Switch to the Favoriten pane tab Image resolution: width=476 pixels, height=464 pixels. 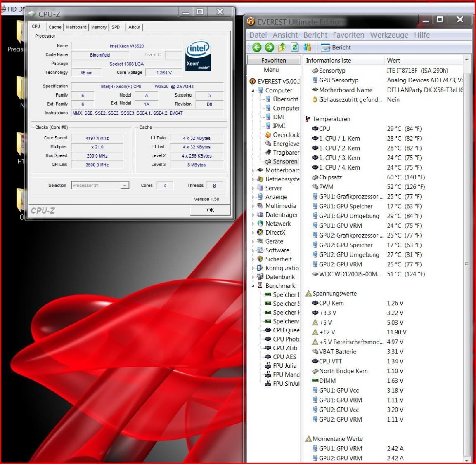pyautogui.click(x=274, y=60)
